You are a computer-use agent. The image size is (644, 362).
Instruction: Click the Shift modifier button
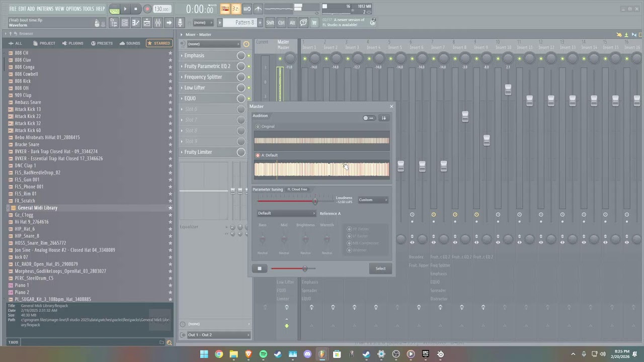pyautogui.click(x=270, y=23)
